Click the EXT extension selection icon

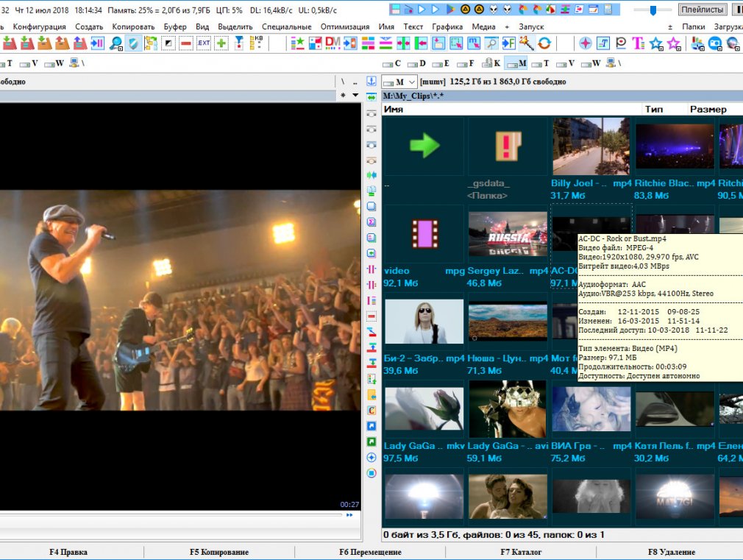[203, 43]
